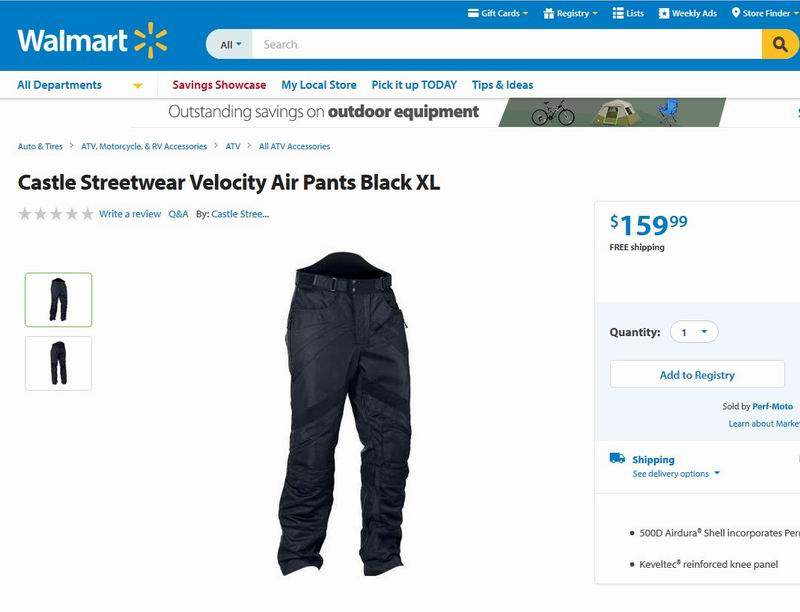Screen dimensions: 800x612
Task: Open Weekly Ads from top bar
Action: point(687,13)
